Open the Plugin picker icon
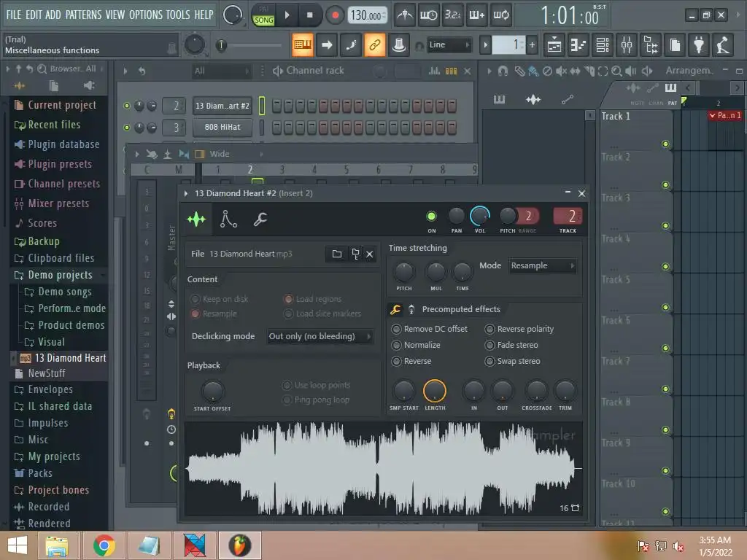 (x=698, y=45)
